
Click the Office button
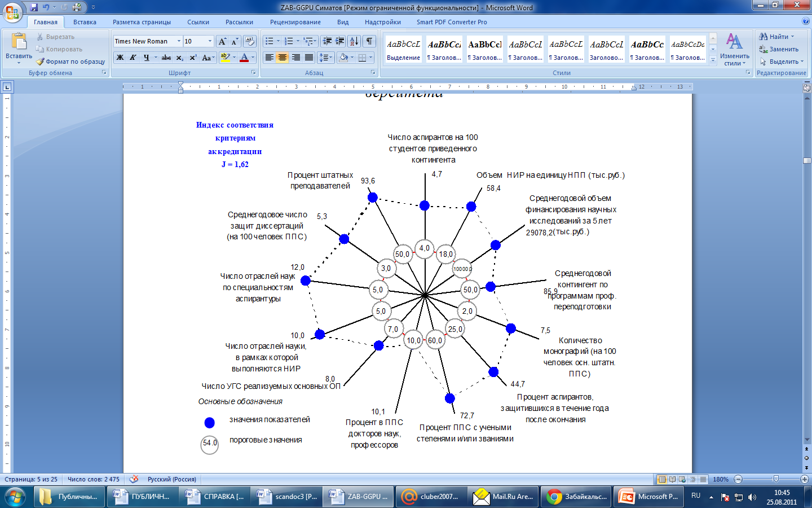click(x=12, y=12)
